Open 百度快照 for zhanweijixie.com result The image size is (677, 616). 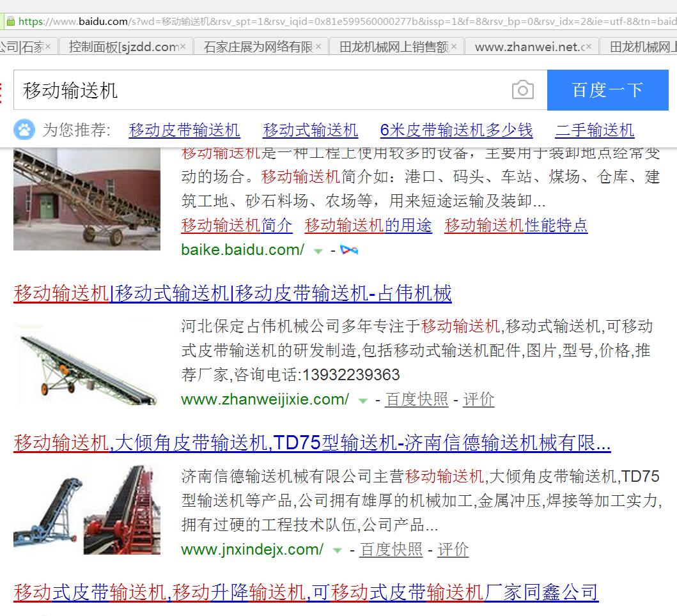click(x=417, y=399)
